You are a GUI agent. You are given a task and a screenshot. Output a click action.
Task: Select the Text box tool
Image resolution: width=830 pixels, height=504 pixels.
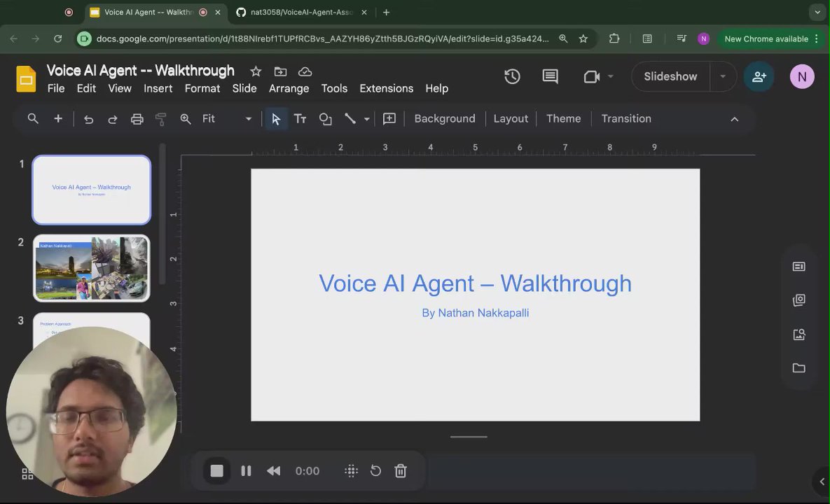300,119
